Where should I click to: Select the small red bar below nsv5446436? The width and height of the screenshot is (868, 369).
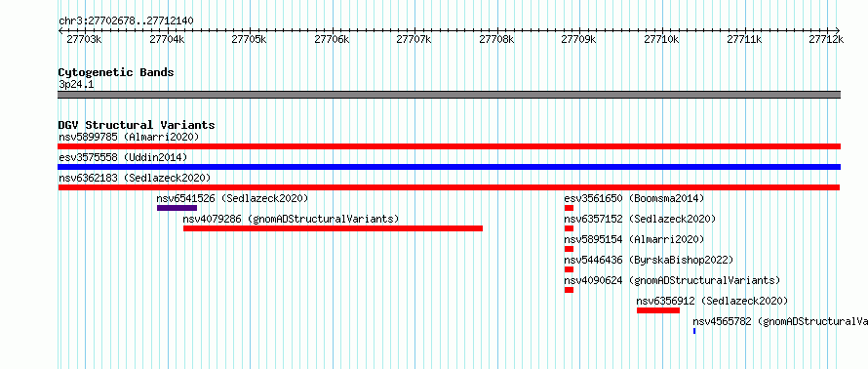coord(569,269)
